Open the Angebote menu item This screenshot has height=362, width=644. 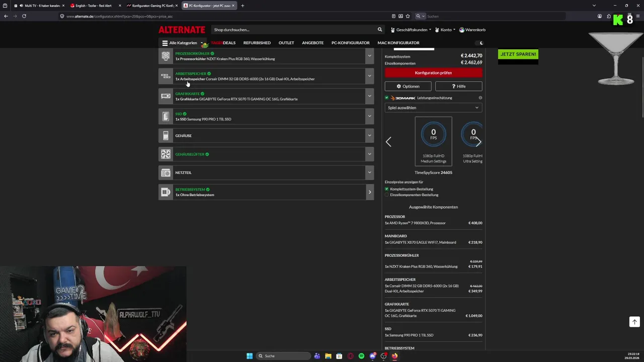(x=313, y=43)
